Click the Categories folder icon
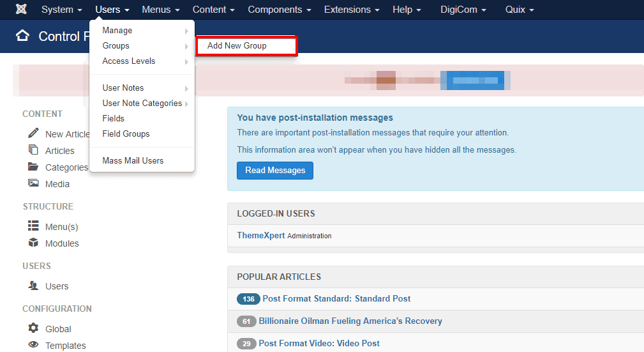The height and width of the screenshot is (352, 644). (33, 167)
